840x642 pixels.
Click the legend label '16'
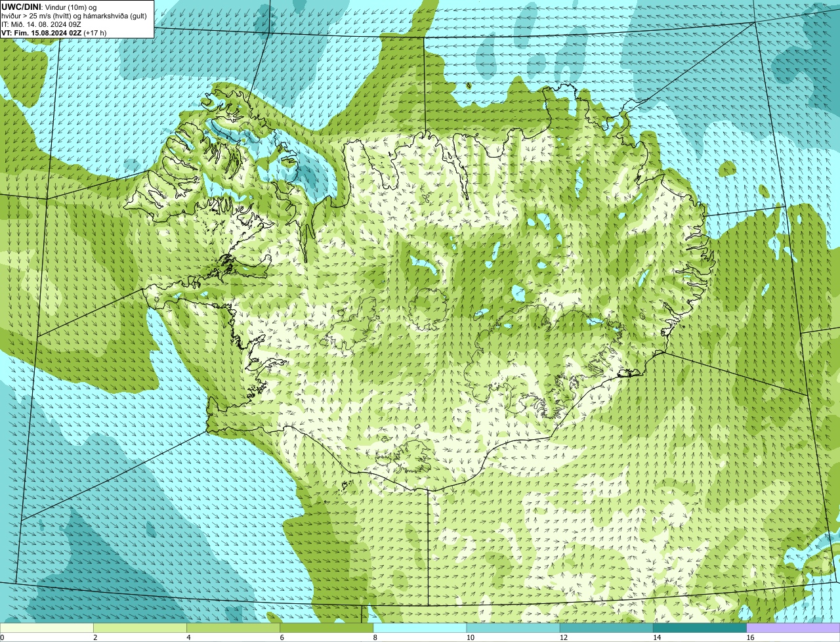coord(750,637)
